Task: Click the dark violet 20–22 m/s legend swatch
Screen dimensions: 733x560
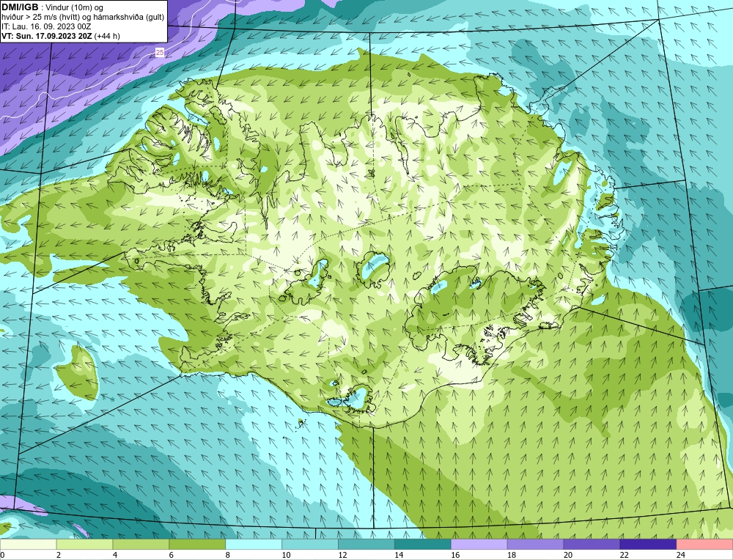Action: coord(592,544)
